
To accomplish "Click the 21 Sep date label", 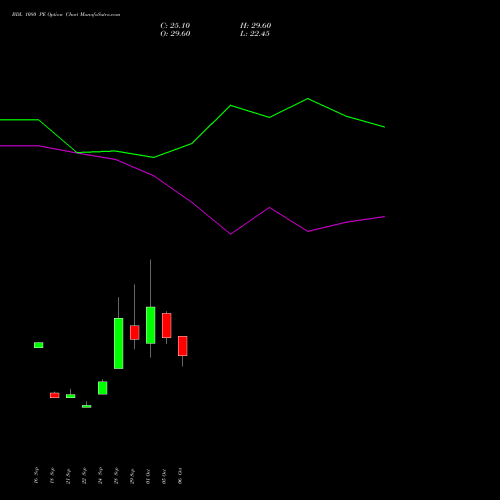I will 68,476.
